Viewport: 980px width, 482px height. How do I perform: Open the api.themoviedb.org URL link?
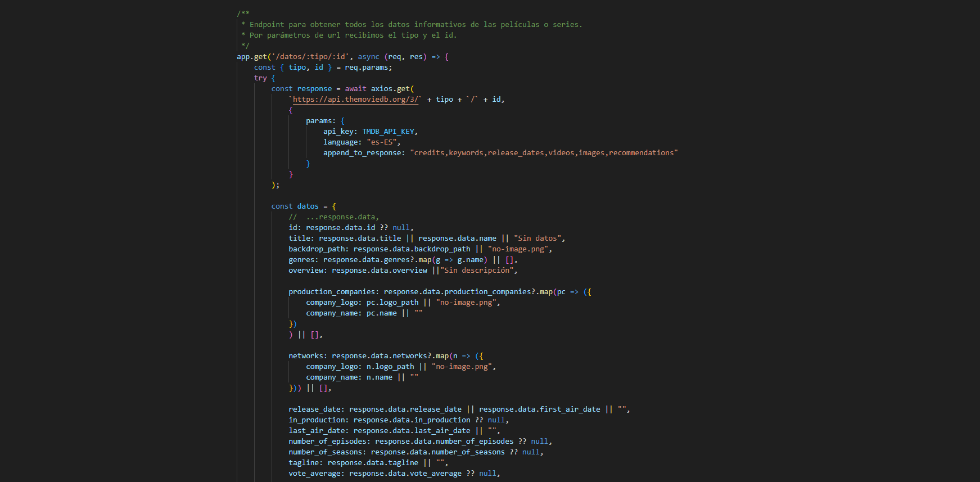[355, 100]
